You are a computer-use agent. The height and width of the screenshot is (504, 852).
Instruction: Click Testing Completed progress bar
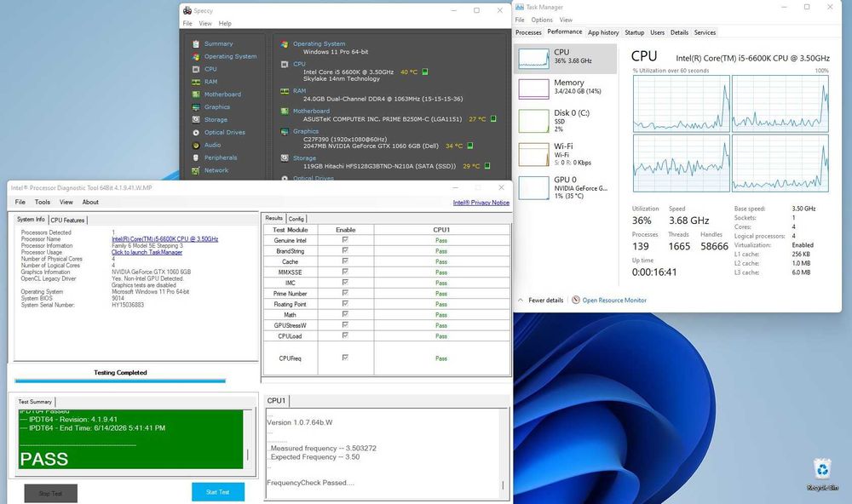click(x=120, y=381)
